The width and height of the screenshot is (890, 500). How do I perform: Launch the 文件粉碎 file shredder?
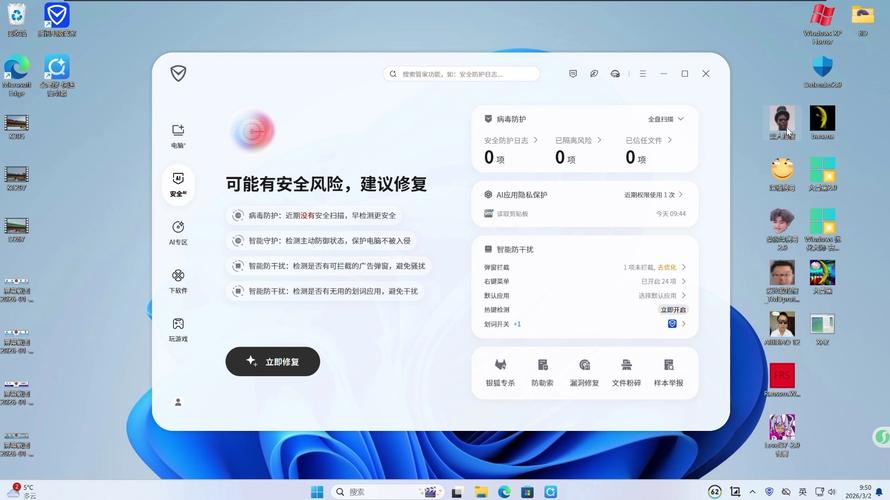tap(626, 371)
